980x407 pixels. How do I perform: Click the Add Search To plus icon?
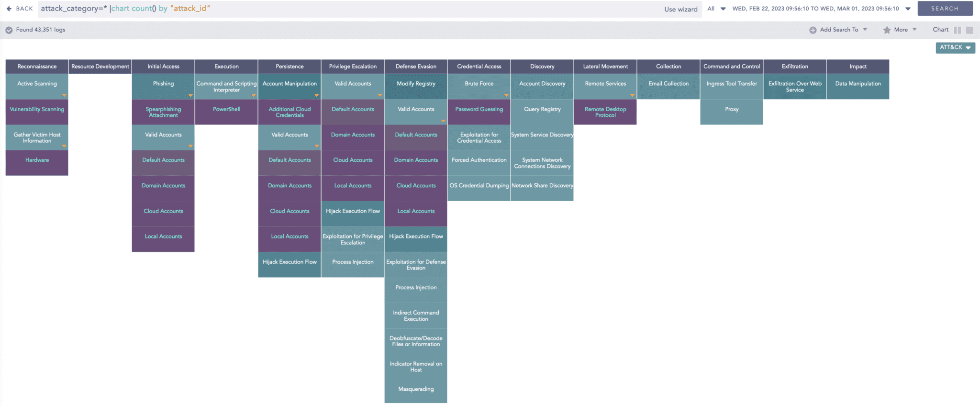click(x=813, y=30)
